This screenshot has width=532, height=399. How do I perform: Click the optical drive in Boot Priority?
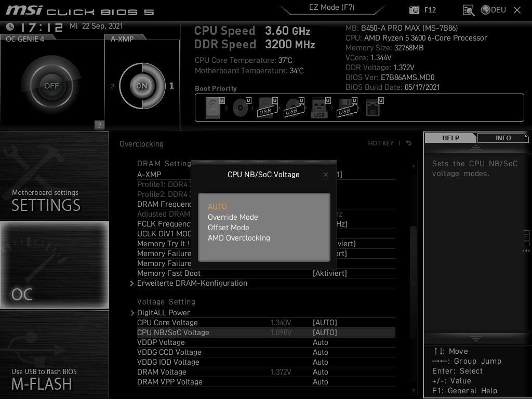[240, 107]
